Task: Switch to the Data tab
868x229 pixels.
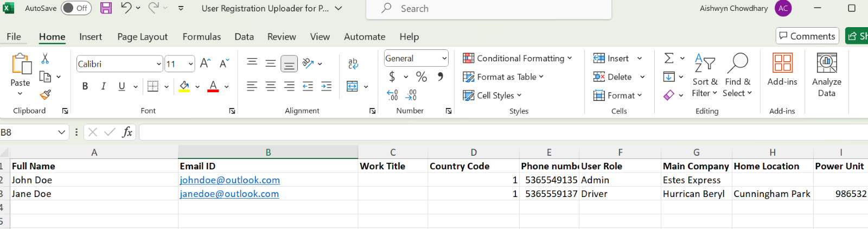Action: 244,36
